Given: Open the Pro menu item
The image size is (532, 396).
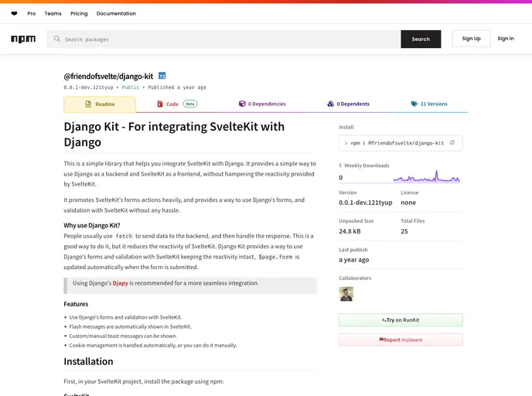Looking at the screenshot, I should click(31, 14).
